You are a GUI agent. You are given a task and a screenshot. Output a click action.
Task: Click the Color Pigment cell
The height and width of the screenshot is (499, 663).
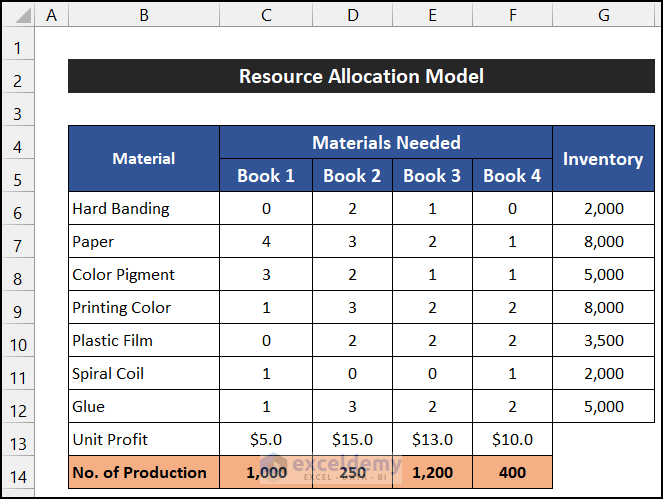pos(144,274)
